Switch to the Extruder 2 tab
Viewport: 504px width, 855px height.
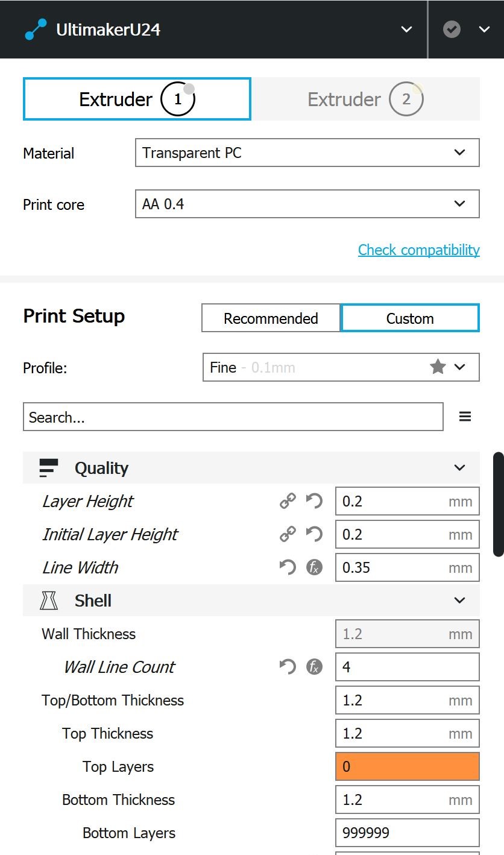coord(365,99)
